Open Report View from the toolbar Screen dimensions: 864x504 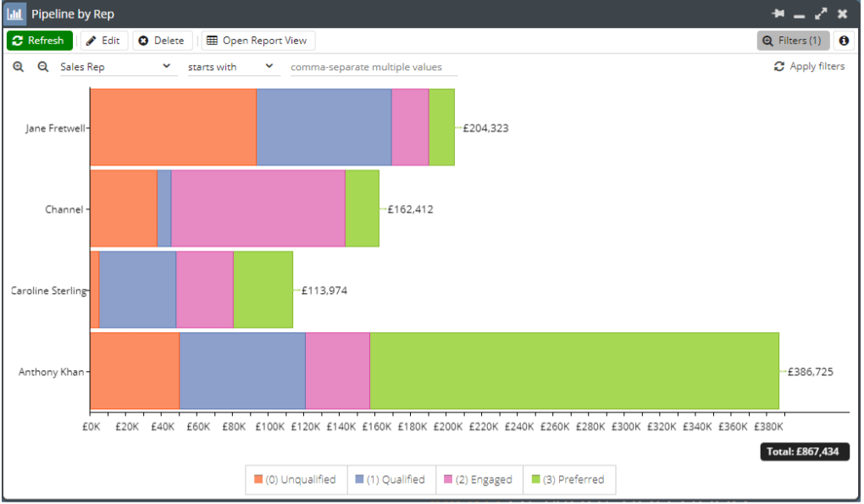coord(258,41)
